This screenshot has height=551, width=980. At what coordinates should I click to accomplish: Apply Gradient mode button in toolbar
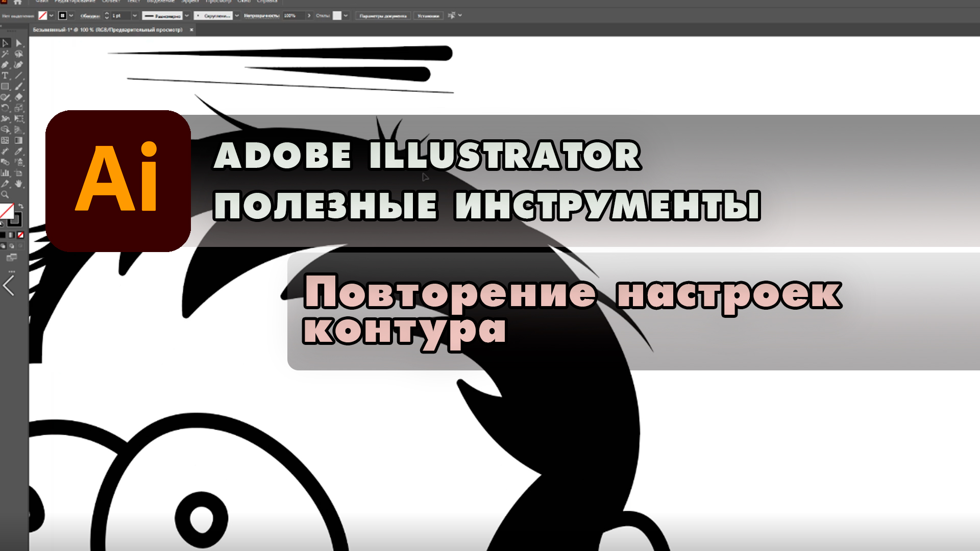pyautogui.click(x=11, y=235)
